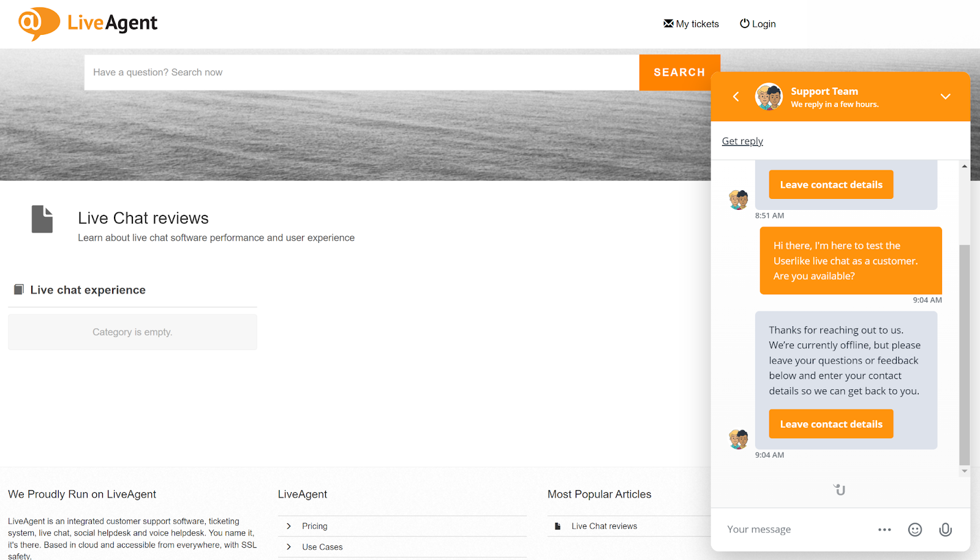Screen dimensions: 980x560
Task: Expand the Pricing footer item chevron
Action: tap(289, 526)
